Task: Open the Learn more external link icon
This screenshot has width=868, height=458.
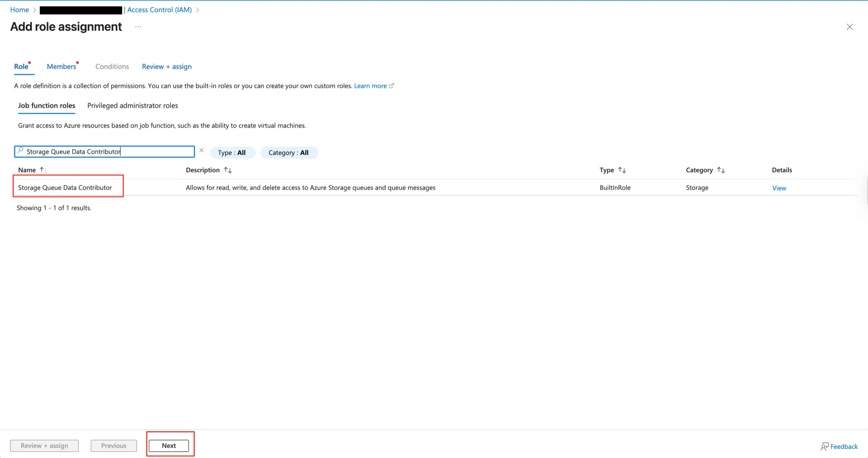Action: (x=392, y=86)
